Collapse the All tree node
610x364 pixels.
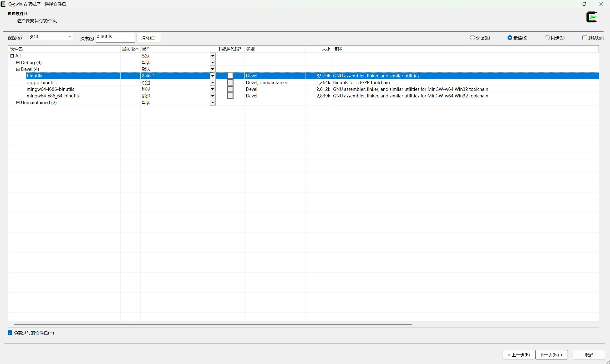coord(12,56)
